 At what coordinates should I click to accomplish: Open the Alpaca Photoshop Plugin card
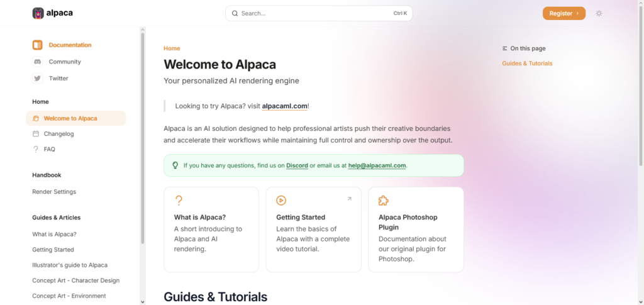pyautogui.click(x=416, y=230)
